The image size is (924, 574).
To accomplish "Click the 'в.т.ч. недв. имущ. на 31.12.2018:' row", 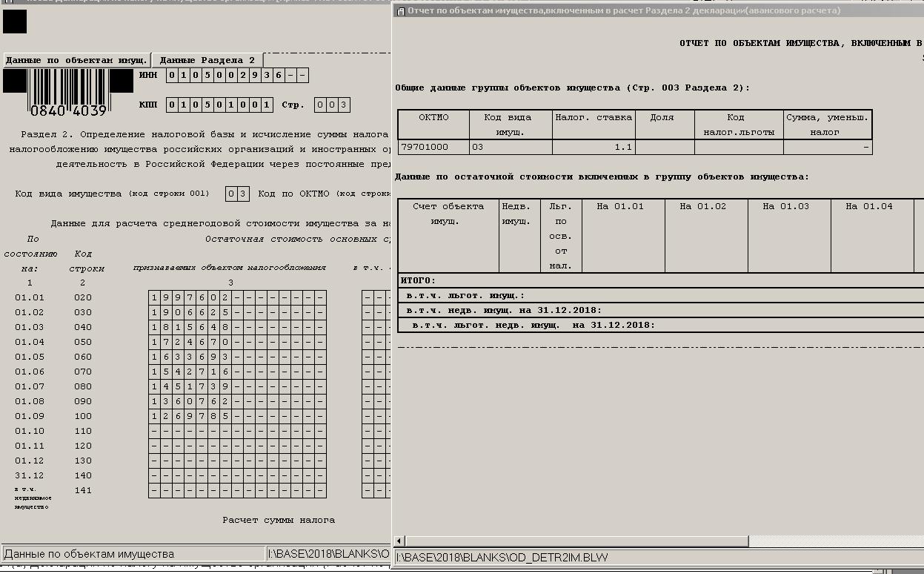I will 661,310.
